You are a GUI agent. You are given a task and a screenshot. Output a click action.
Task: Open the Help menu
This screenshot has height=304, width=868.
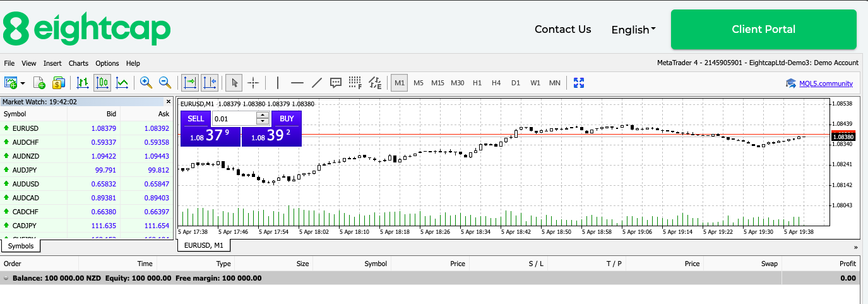[133, 63]
